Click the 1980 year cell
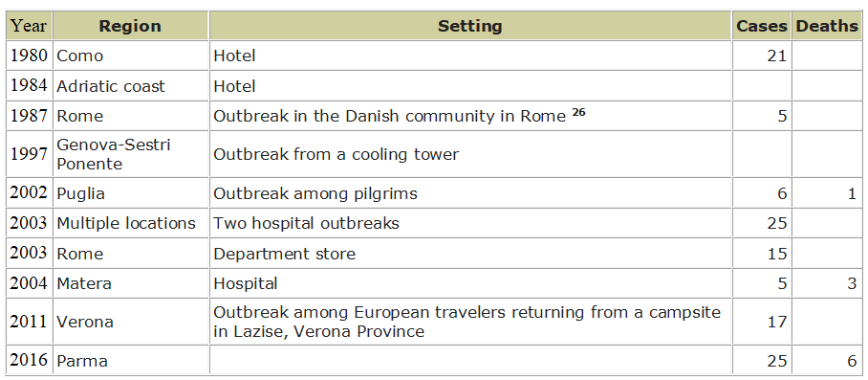Image resolution: width=868 pixels, height=380 pixels. (x=30, y=56)
